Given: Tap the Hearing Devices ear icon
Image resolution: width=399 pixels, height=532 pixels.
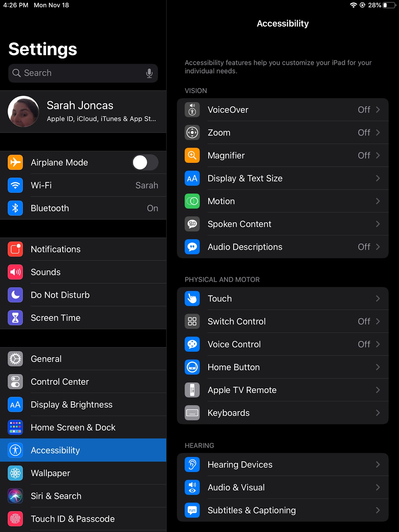Looking at the screenshot, I should (x=192, y=465).
